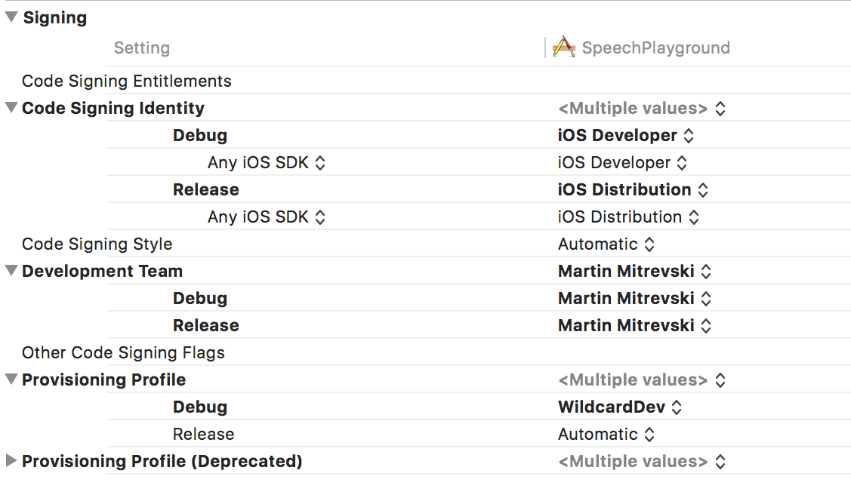Expand Provisioning Profile (Deprecated) section
Screen dimensions: 851x504
pos(11,461)
